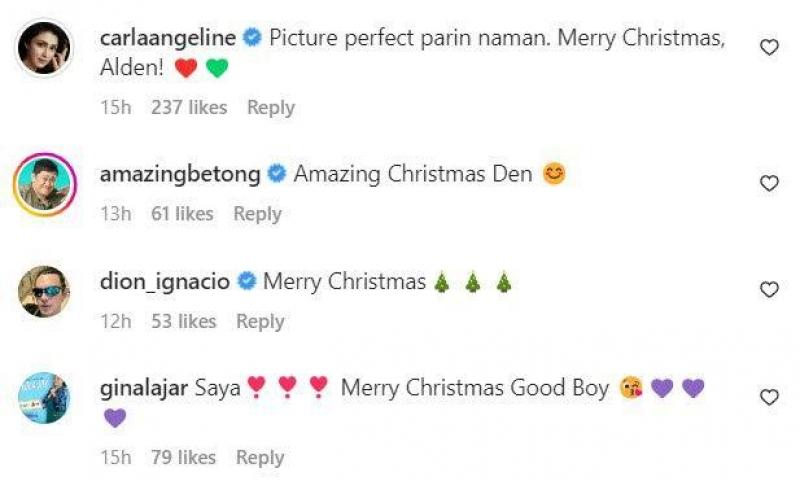This screenshot has width=800, height=481.
Task: View the 53 likes list
Action: coord(183,321)
